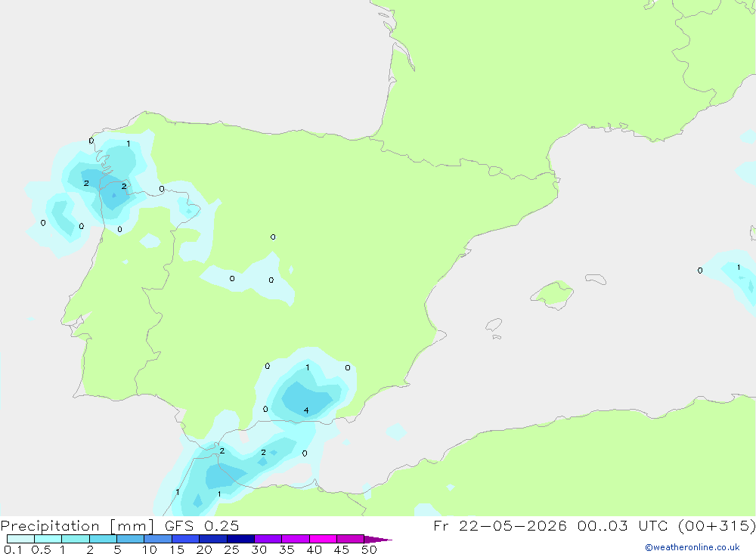Choose the 40–45 mm magenta legend swatch
Viewport: 756px width, 554px height.
coord(323,539)
